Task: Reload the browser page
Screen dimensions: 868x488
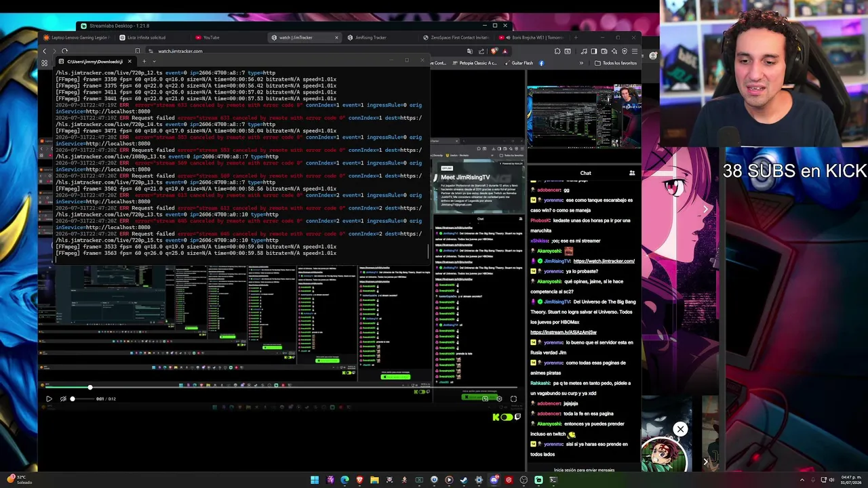Action: (64, 51)
